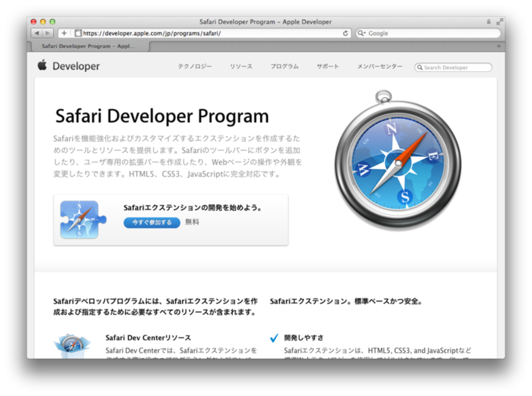Click the Safari extension puzzle icon
The image size is (532, 396).
[x=83, y=219]
